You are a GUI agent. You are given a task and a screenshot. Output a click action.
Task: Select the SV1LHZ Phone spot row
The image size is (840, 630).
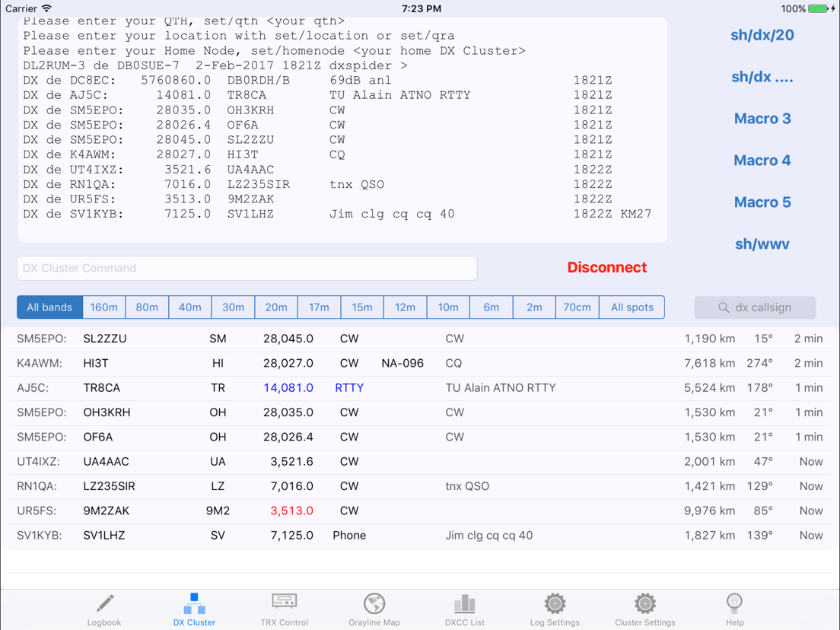click(x=420, y=536)
